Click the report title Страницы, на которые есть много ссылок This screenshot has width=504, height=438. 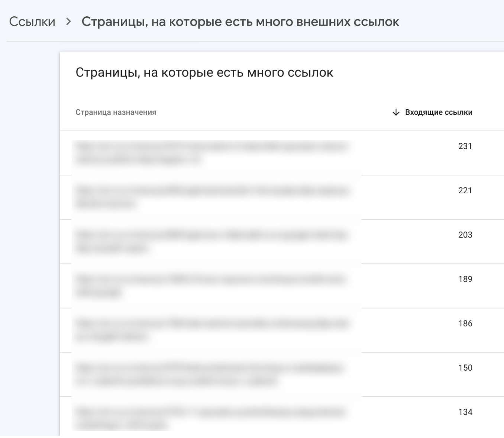click(x=205, y=73)
